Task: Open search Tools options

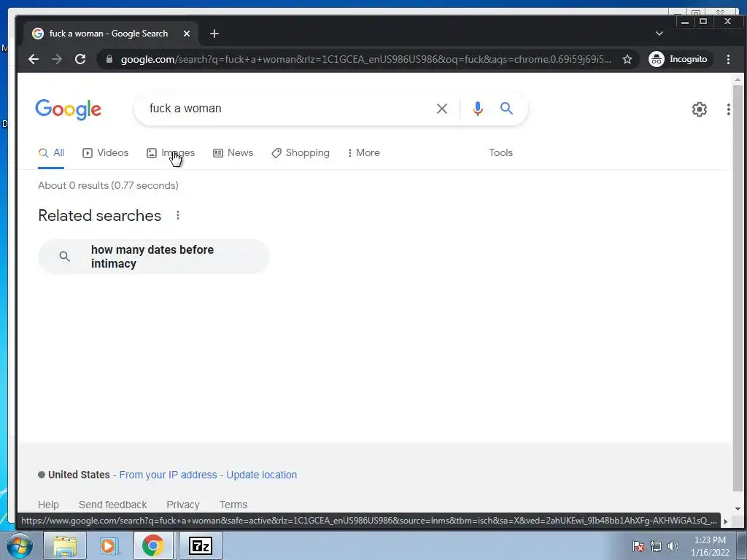Action: pyautogui.click(x=500, y=153)
